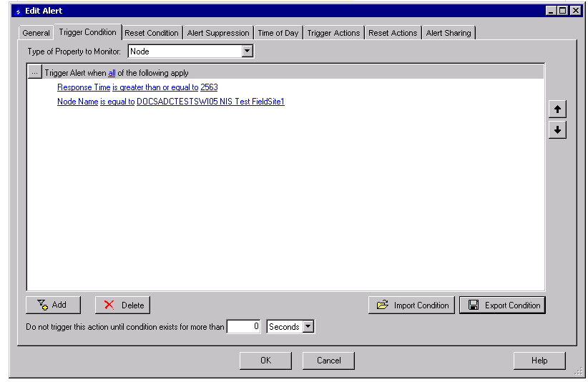Screen dimensions: 588x382
Task: Click the 'all' condition link
Action: click(x=112, y=73)
